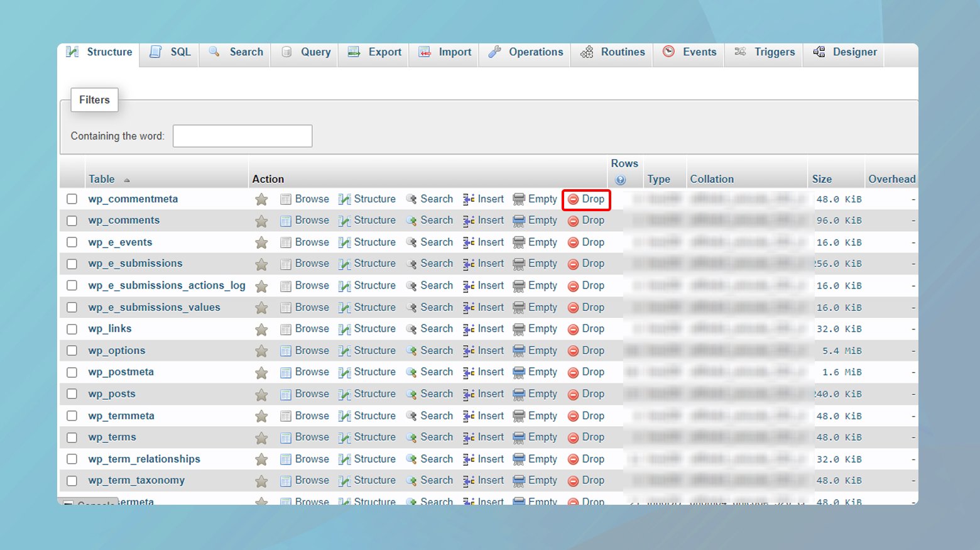Sort by Table column ascending arrow
Screen dimensions: 980x550
pyautogui.click(x=127, y=180)
